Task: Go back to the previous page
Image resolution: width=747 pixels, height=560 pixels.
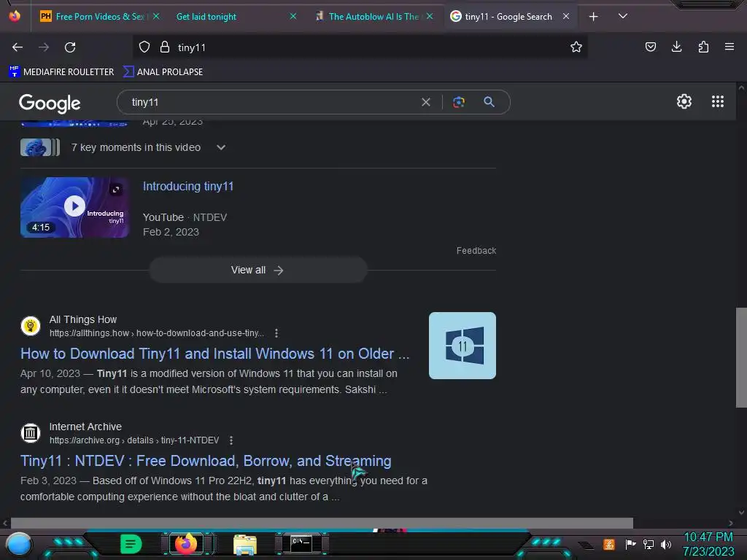Action: 18,47
